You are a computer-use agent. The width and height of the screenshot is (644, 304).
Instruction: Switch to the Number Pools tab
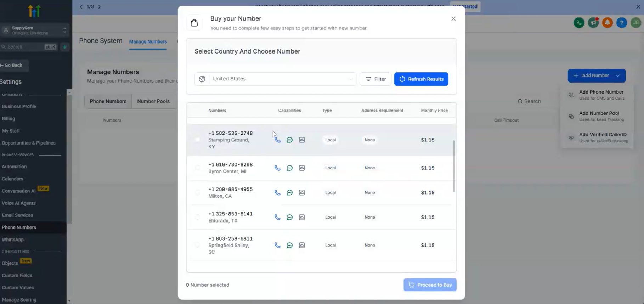[153, 101]
